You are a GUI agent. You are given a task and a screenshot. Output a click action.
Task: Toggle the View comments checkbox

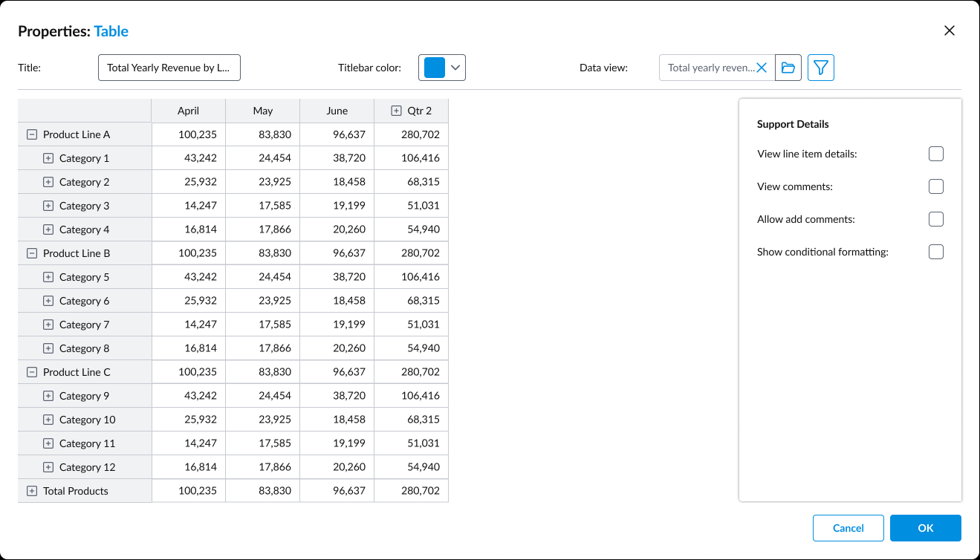[935, 186]
